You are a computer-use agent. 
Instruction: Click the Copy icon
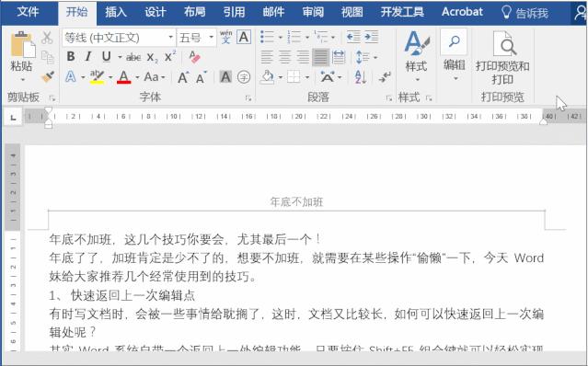click(x=48, y=57)
